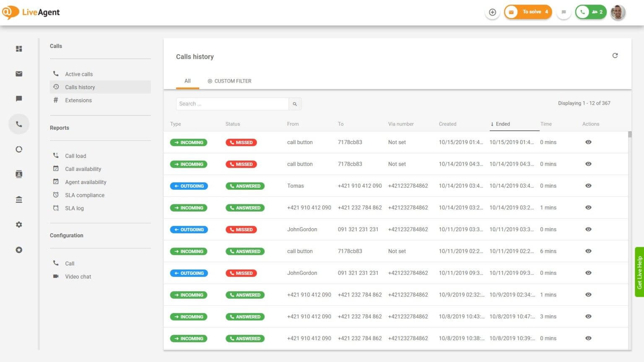
Task: Refresh the Calls history list
Action: tap(615, 56)
